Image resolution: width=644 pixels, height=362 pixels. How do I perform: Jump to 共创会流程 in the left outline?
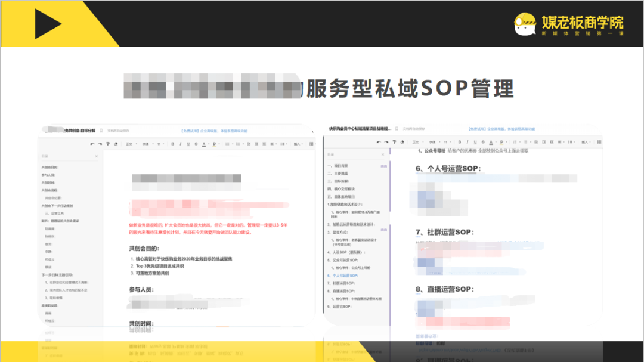(49, 190)
